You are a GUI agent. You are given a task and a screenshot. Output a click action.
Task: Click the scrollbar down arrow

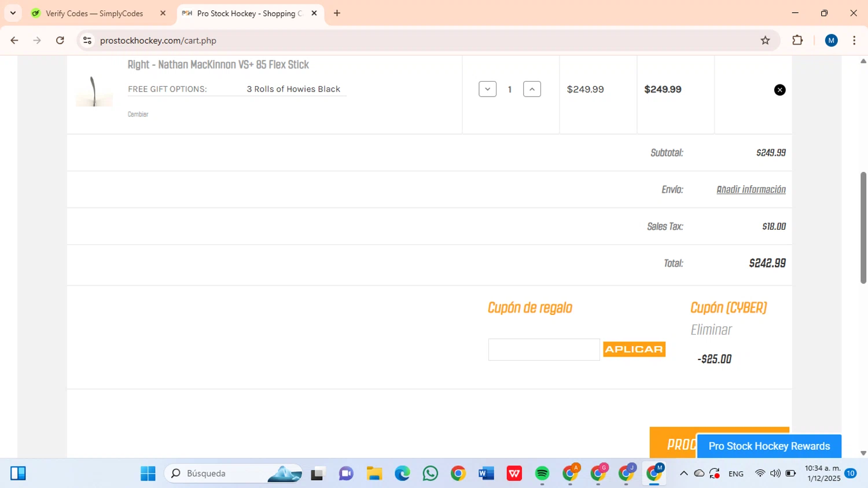pos(863,453)
